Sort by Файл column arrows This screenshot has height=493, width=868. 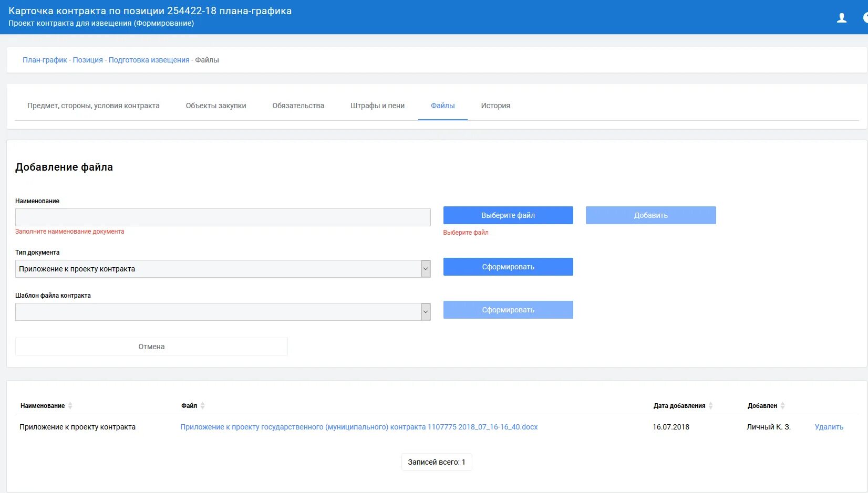[202, 406]
